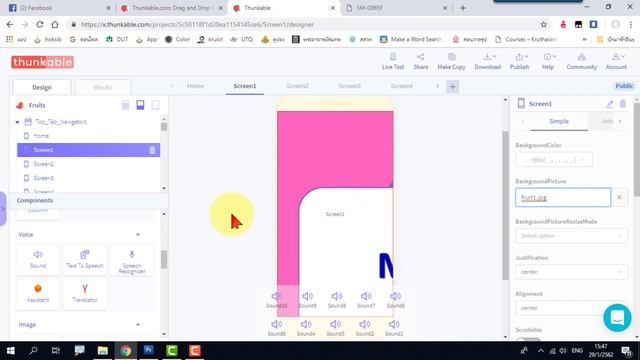Collapse the Voice components section
The width and height of the screenshot is (640, 360).
[x=138, y=235]
